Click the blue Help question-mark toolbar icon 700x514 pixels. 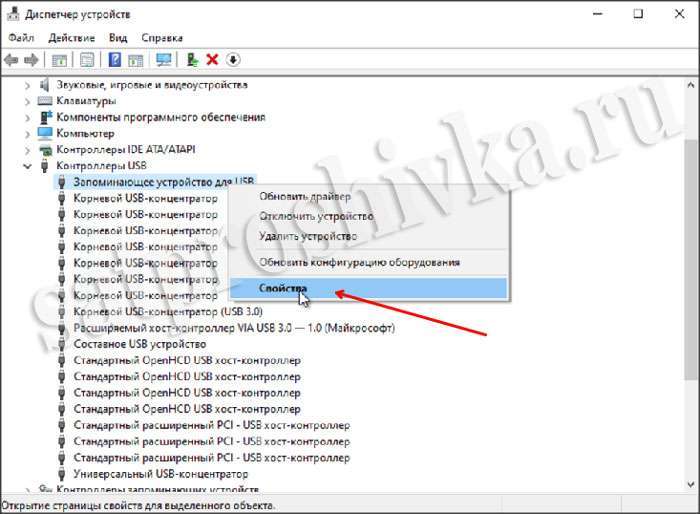coord(115,60)
